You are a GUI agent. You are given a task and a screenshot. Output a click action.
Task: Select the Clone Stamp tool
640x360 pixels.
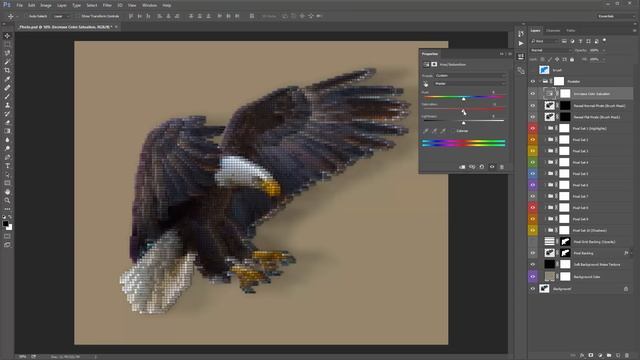point(7,105)
